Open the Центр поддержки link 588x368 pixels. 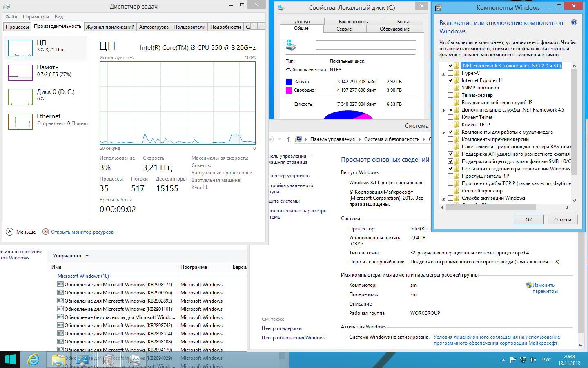282,328
